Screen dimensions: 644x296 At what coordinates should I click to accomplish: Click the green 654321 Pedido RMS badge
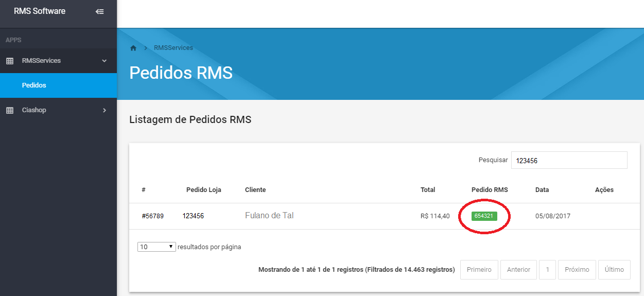484,216
